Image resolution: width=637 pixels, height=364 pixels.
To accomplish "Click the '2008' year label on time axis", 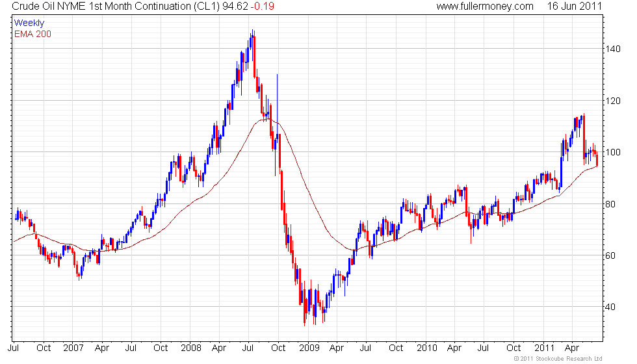I will [191, 348].
